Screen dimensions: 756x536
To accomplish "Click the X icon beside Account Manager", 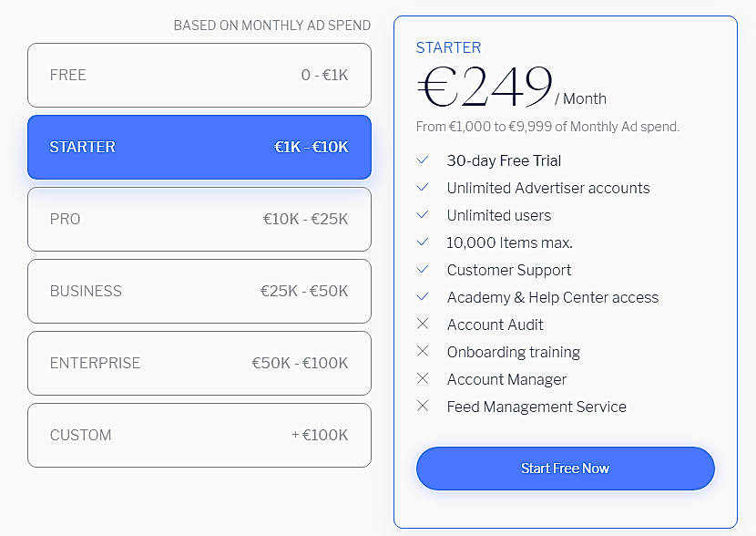I will pos(423,378).
